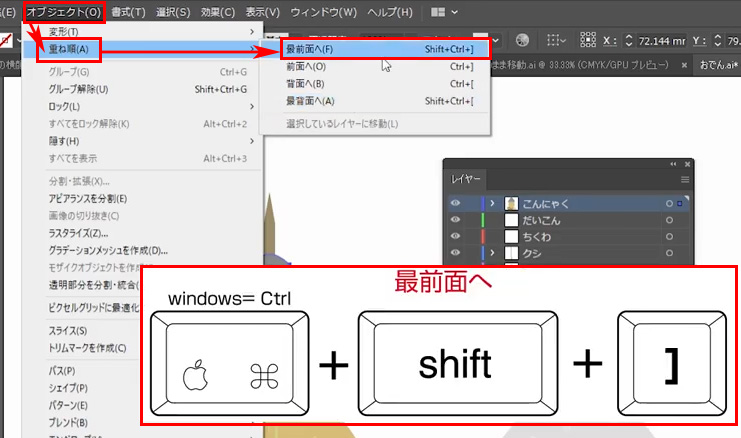Image resolution: width=741 pixels, height=438 pixels.
Task: Click the workspace switcher icon in menu bar
Action: 438,12
